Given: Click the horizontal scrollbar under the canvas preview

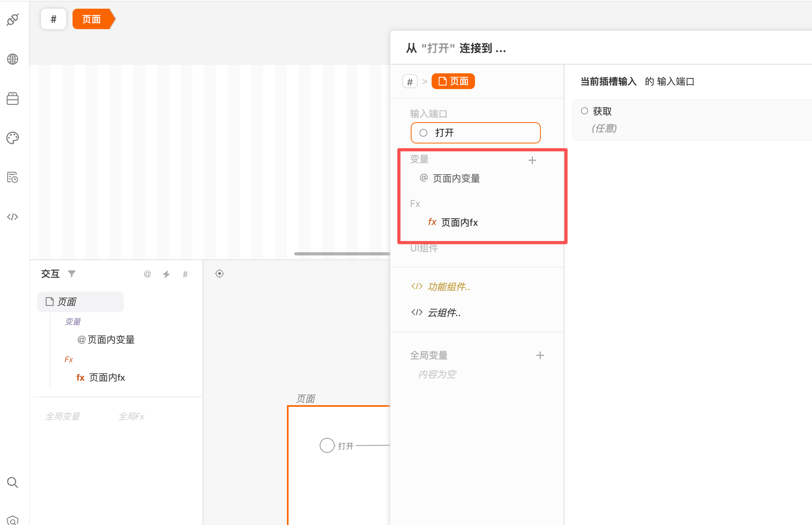Looking at the screenshot, I should pos(341,254).
